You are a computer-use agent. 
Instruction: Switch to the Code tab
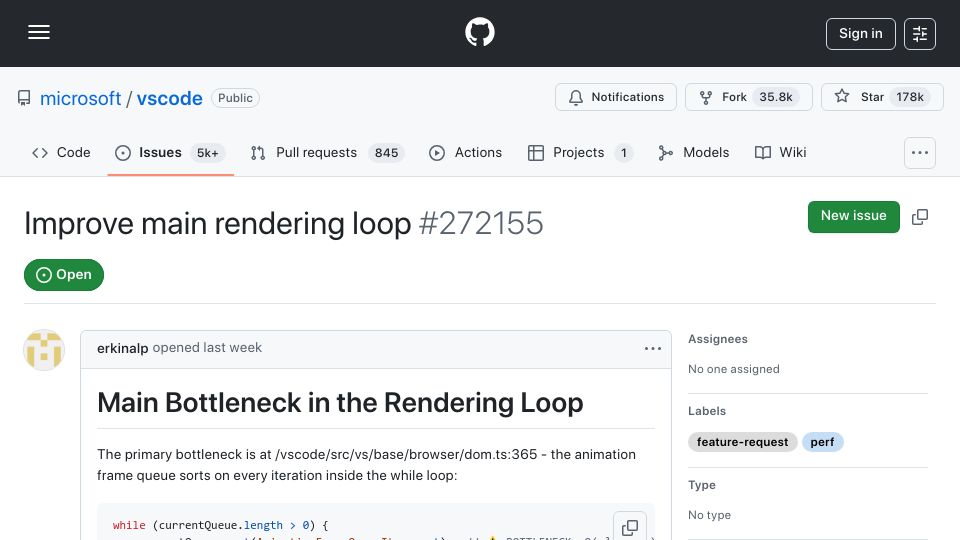pyautogui.click(x=61, y=152)
